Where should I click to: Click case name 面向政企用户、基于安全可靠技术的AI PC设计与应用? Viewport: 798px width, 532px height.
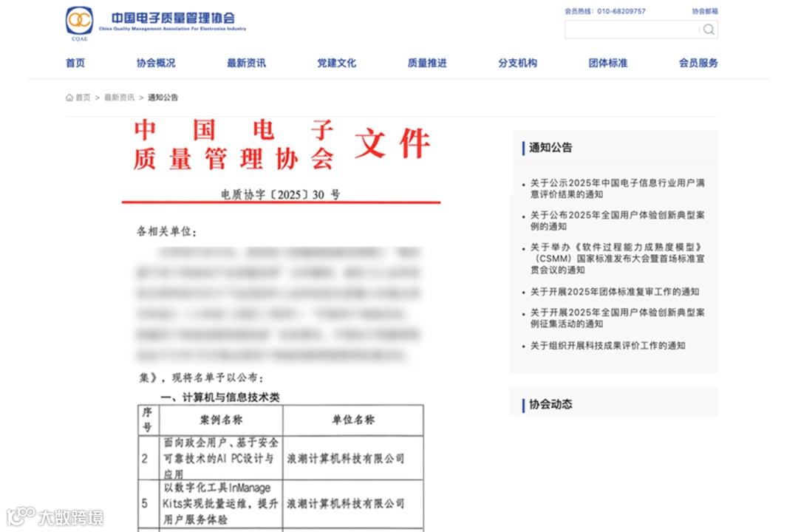(x=221, y=458)
